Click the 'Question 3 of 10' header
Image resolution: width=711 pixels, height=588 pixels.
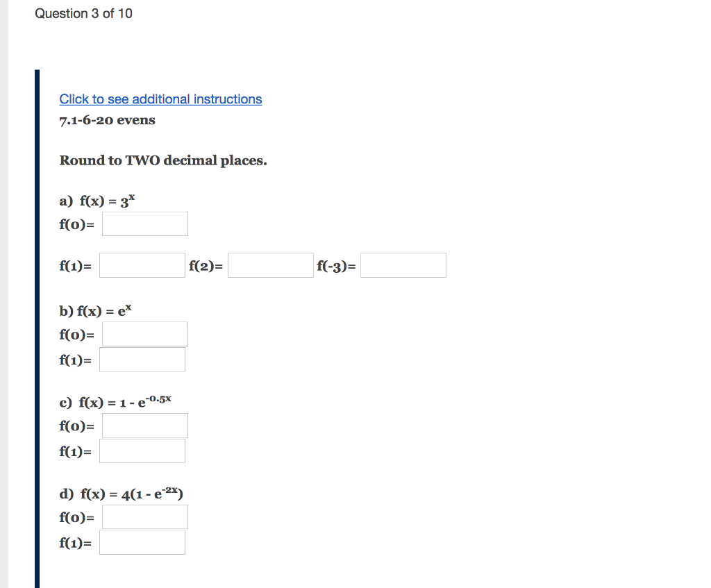[83, 13]
